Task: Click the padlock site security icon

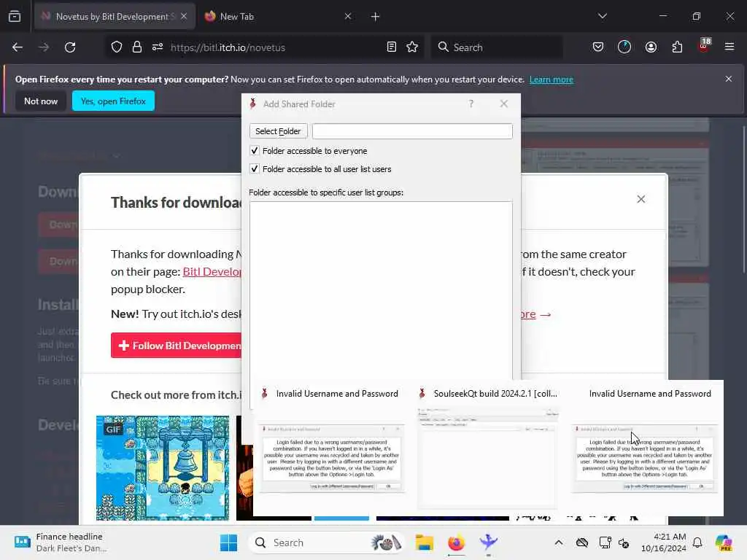Action: [137, 47]
